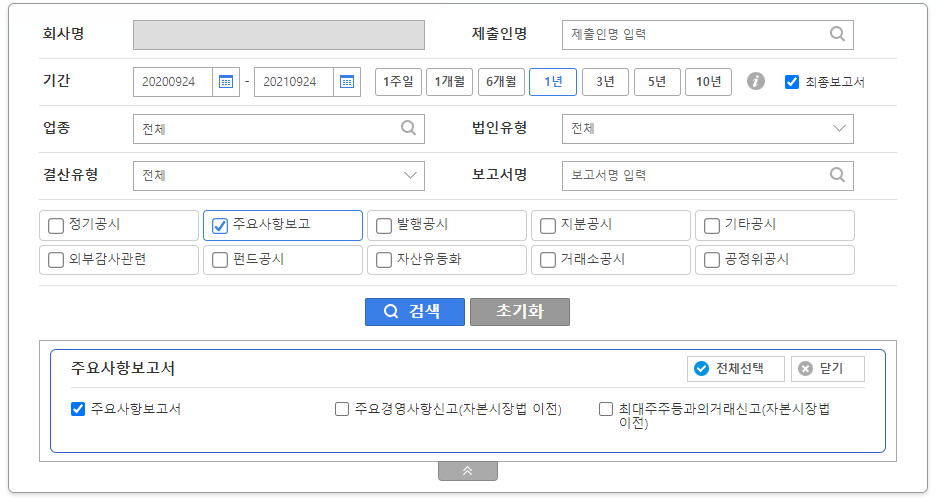The height and width of the screenshot is (504, 939).
Task: Check the 거래소공시 checkbox
Action: [x=548, y=260]
